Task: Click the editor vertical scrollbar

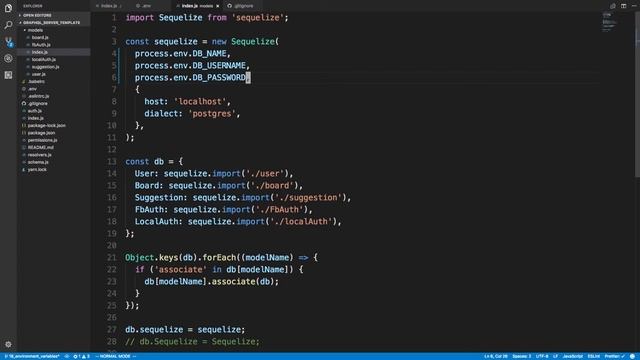Action: 637,94
